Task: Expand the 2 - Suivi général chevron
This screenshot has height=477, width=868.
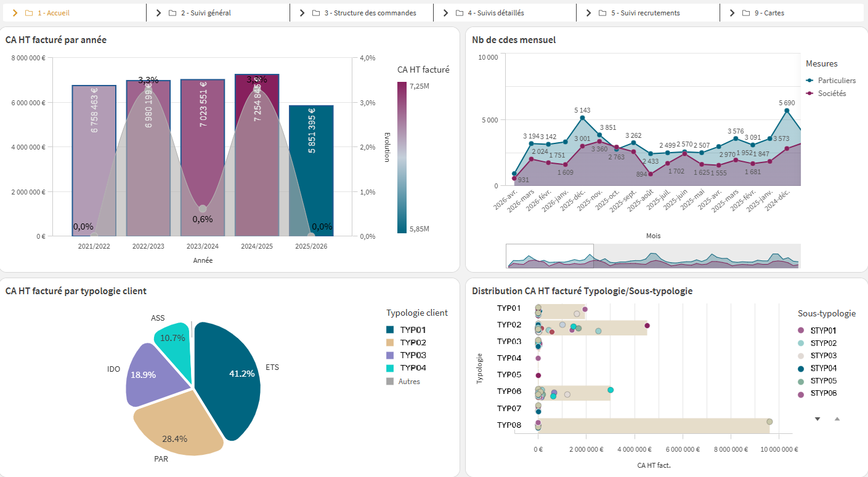Action: (158, 13)
